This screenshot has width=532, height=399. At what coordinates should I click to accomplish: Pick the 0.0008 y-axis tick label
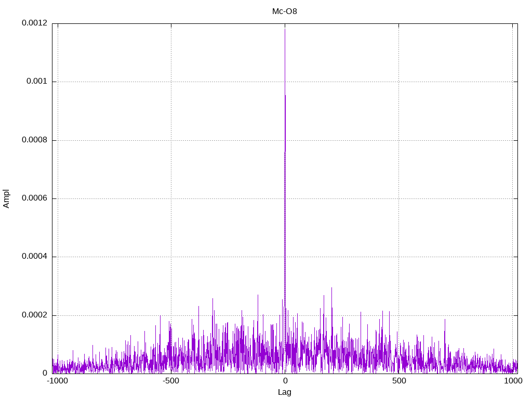coord(34,140)
